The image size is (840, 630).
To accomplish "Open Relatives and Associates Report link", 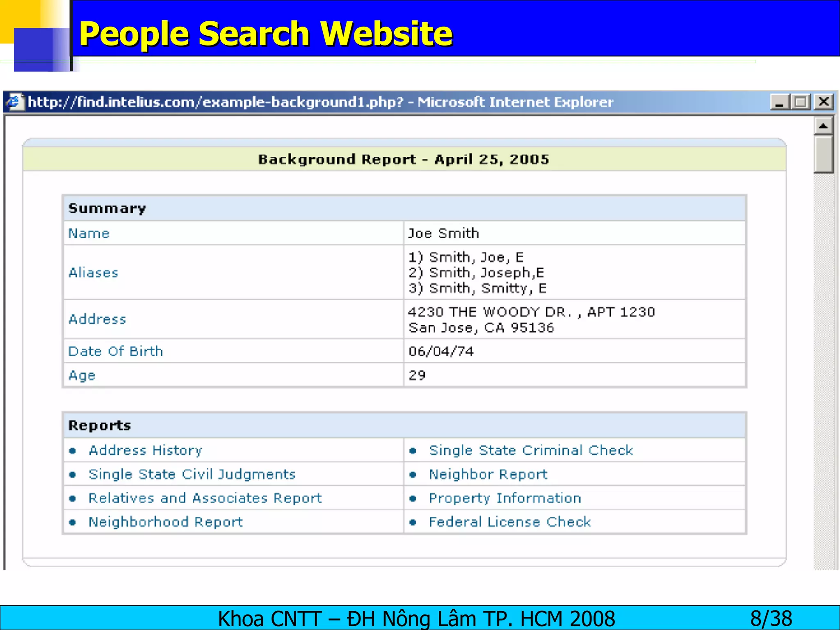I will (x=205, y=498).
